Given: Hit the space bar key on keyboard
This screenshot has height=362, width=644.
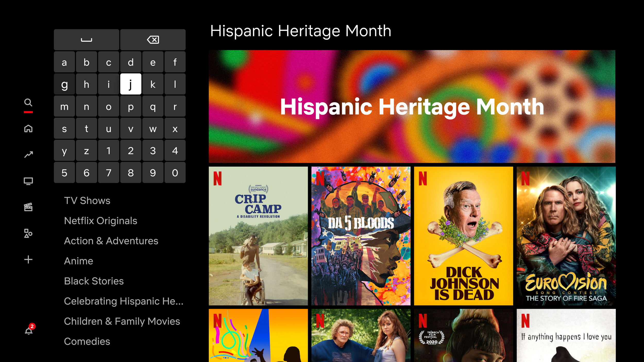Looking at the screenshot, I should point(87,40).
